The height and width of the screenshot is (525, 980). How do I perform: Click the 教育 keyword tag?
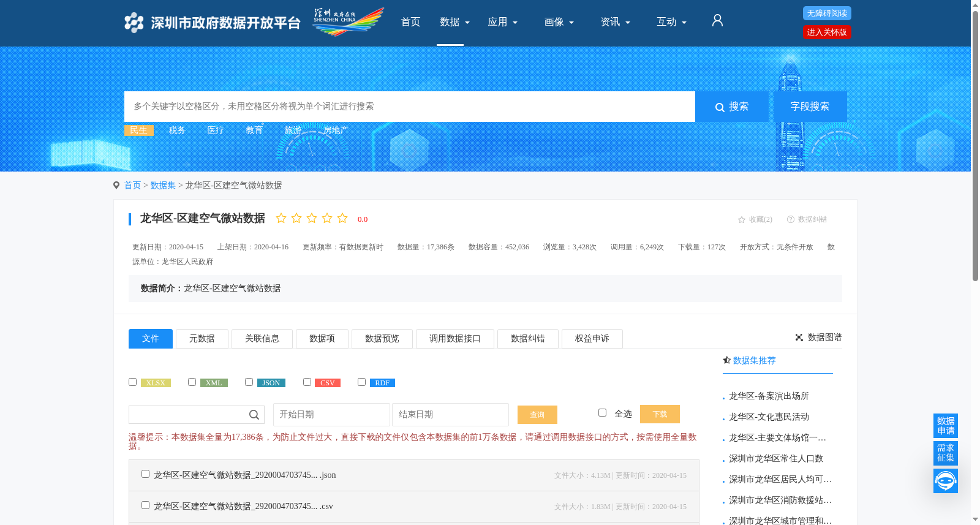(254, 130)
